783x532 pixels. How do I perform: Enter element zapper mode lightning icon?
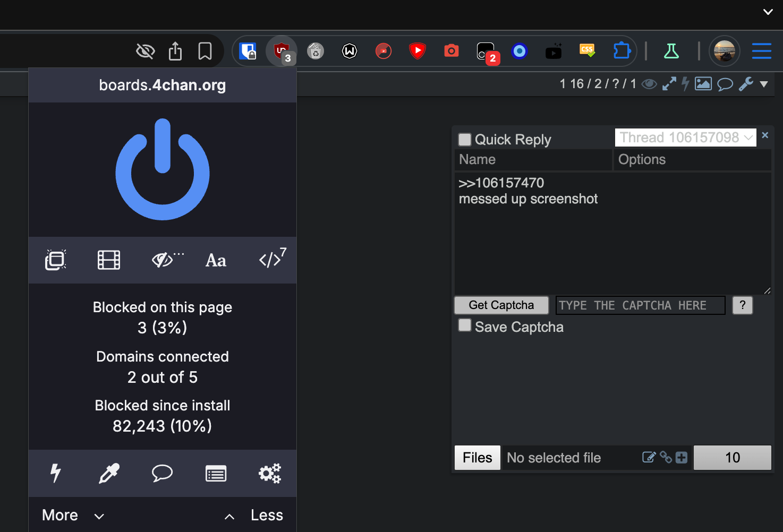point(55,473)
